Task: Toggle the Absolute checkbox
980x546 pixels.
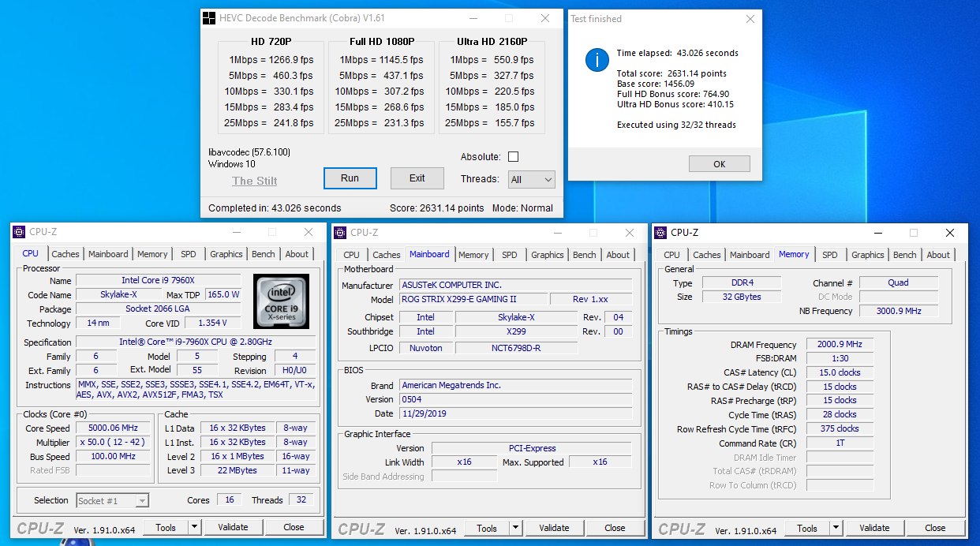Action: tap(514, 157)
